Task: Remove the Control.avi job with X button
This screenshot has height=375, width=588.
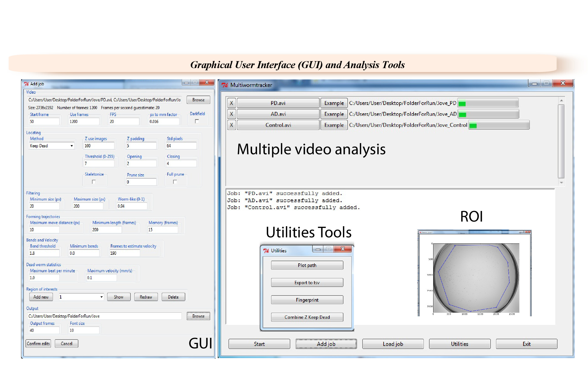Action: coord(231,125)
